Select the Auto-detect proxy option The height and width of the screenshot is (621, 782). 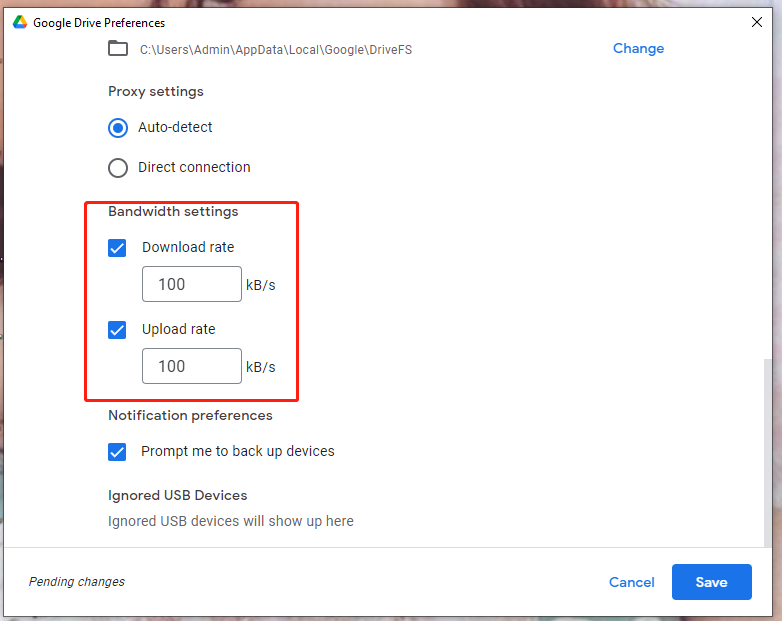point(118,128)
